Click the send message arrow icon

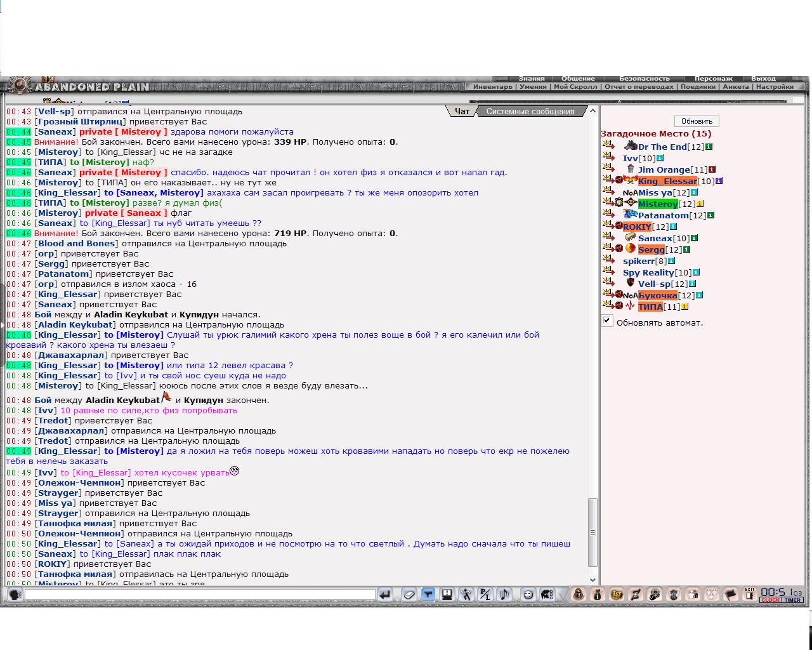click(x=384, y=595)
